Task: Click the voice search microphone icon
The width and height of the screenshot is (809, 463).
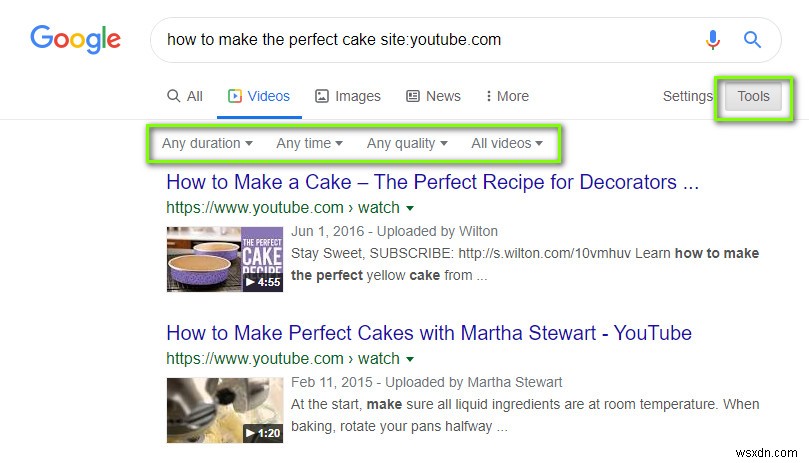Action: (713, 40)
